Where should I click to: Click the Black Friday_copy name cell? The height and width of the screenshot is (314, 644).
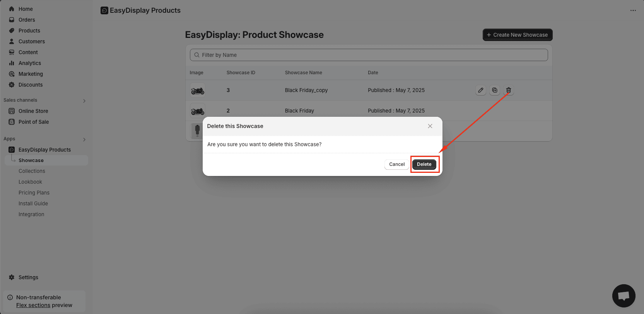306,90
